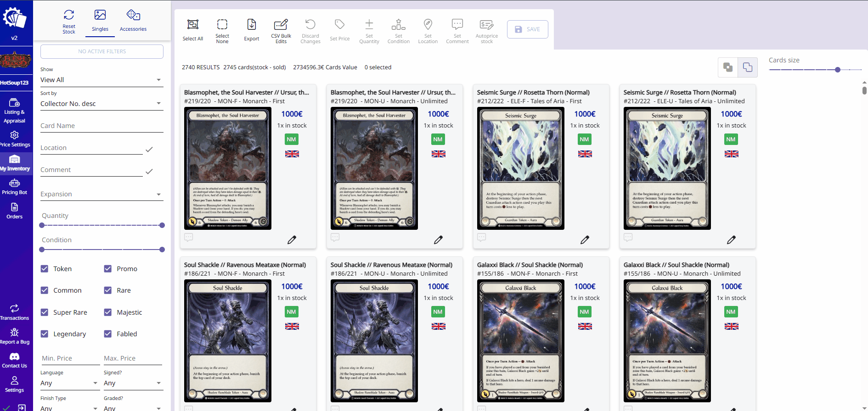Click the NO ACTIVE FILTERS button
The width and height of the screenshot is (868, 411).
coord(102,51)
